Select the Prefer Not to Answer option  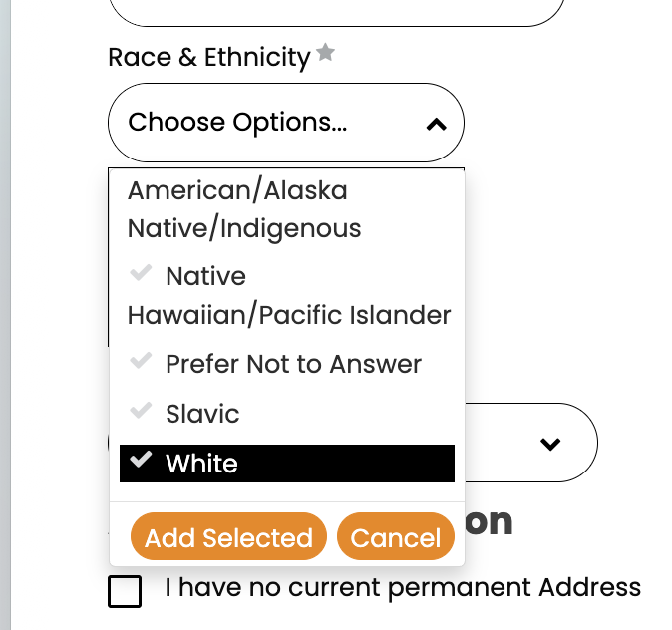[293, 365]
